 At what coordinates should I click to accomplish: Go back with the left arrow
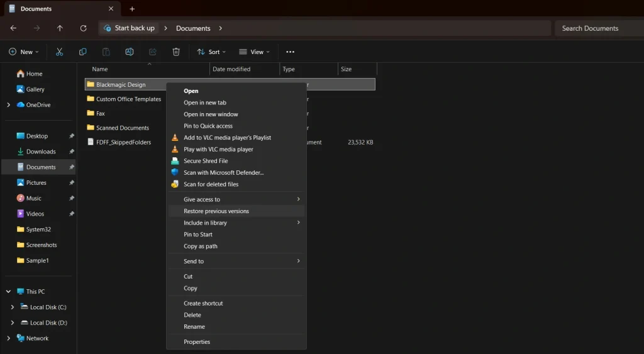click(14, 28)
